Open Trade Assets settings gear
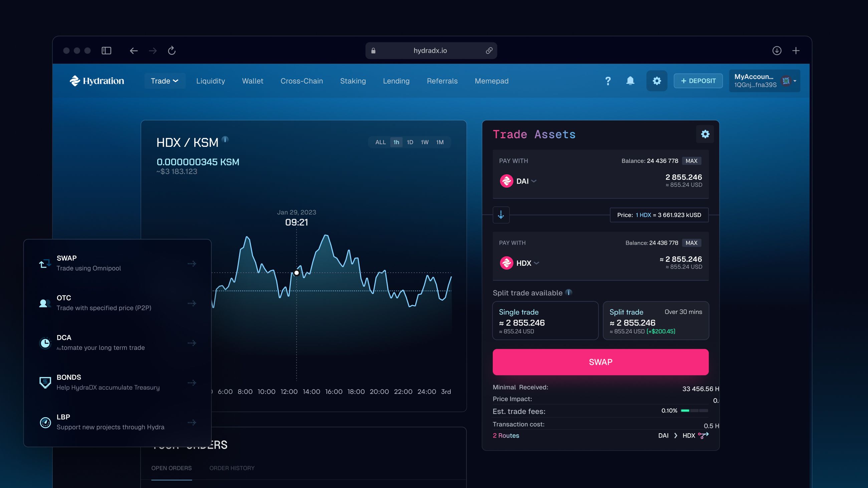868x488 pixels. coord(705,134)
